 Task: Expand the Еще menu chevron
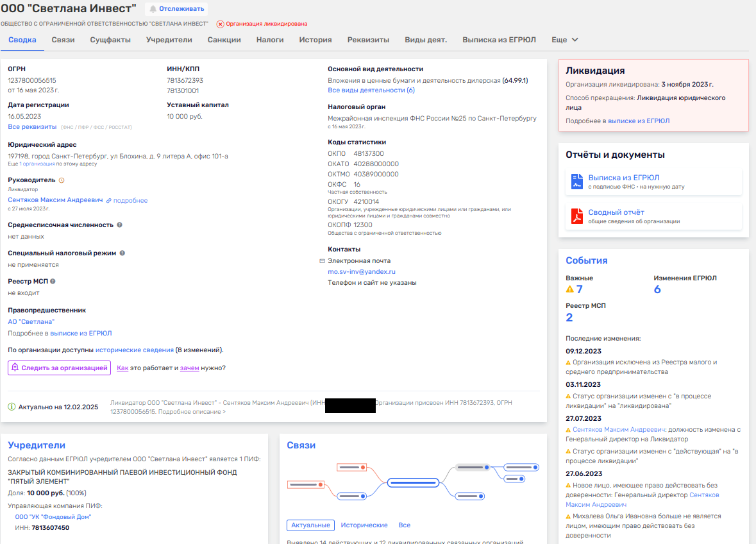pyautogui.click(x=575, y=40)
